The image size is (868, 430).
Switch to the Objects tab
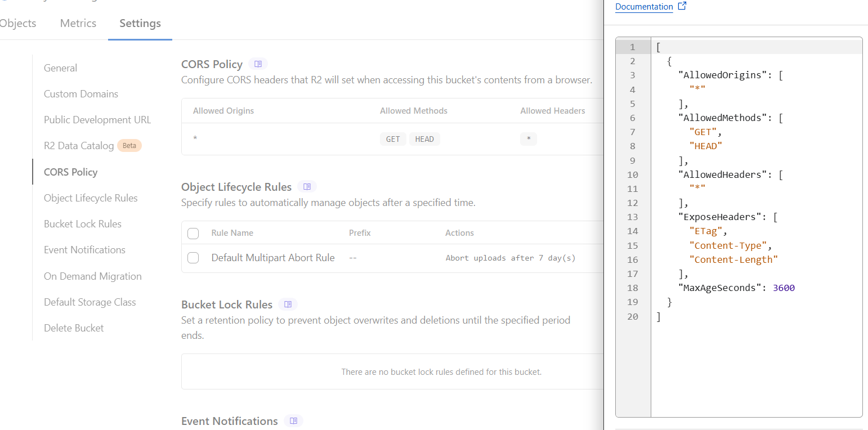17,23
